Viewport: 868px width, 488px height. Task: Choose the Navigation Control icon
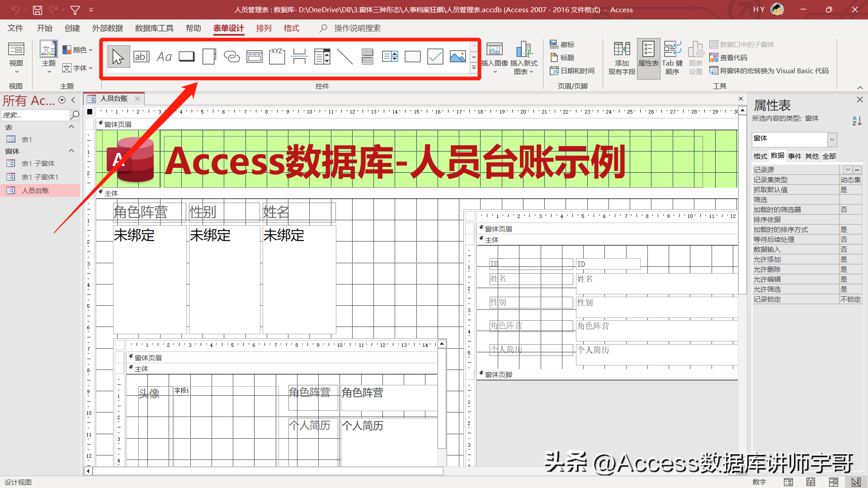pos(255,57)
